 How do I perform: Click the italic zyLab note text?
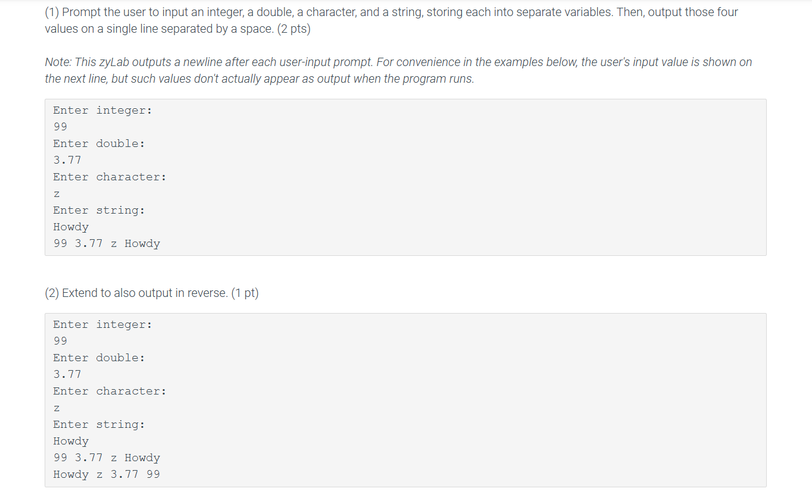[398, 70]
